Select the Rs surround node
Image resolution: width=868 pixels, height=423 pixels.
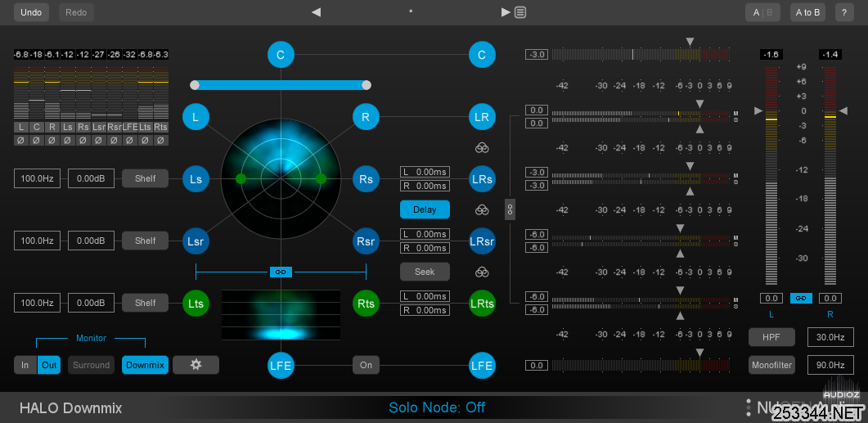[366, 179]
